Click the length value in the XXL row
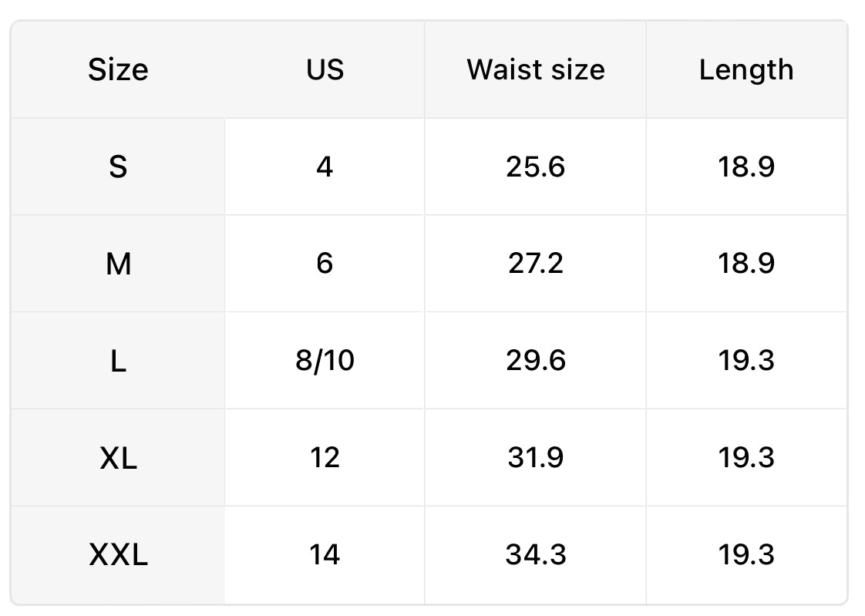 [746, 555]
